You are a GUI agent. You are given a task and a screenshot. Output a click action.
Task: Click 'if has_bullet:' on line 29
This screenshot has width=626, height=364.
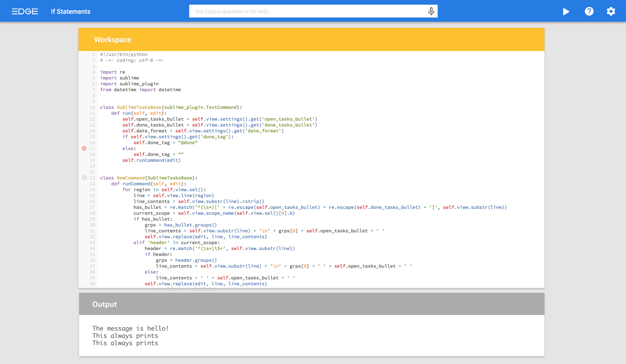(x=153, y=219)
